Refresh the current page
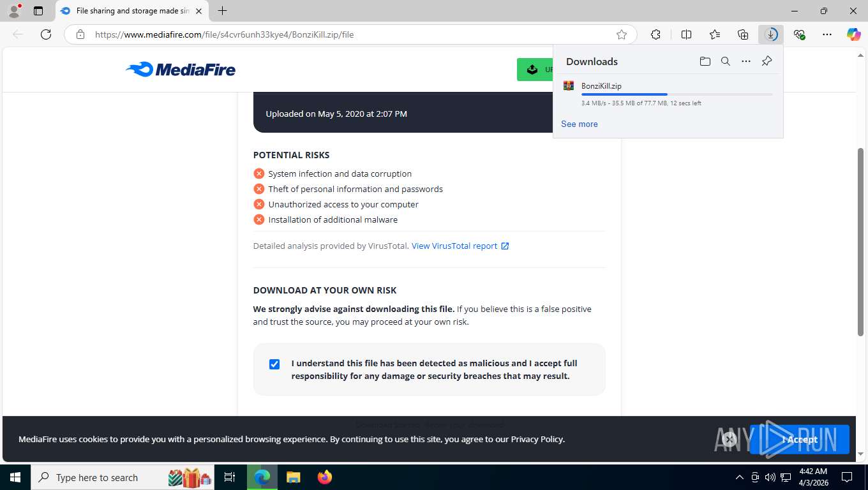This screenshot has height=490, width=868. pos(46,34)
